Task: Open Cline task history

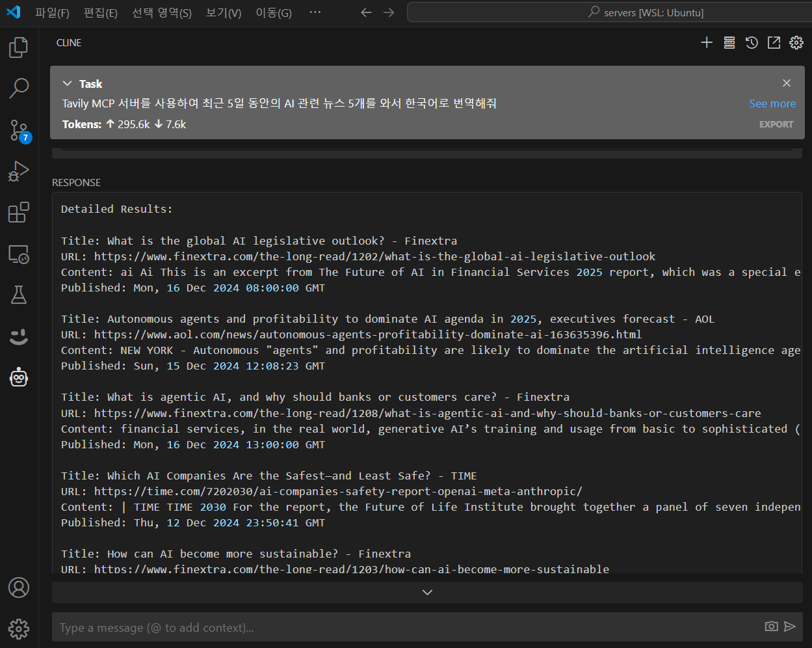Action: pyautogui.click(x=752, y=43)
